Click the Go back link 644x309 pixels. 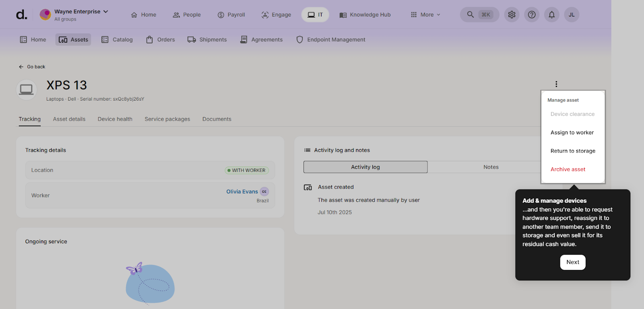[32, 67]
